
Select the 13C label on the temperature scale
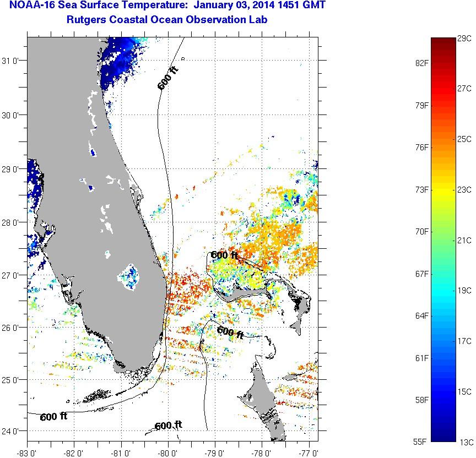point(464,442)
